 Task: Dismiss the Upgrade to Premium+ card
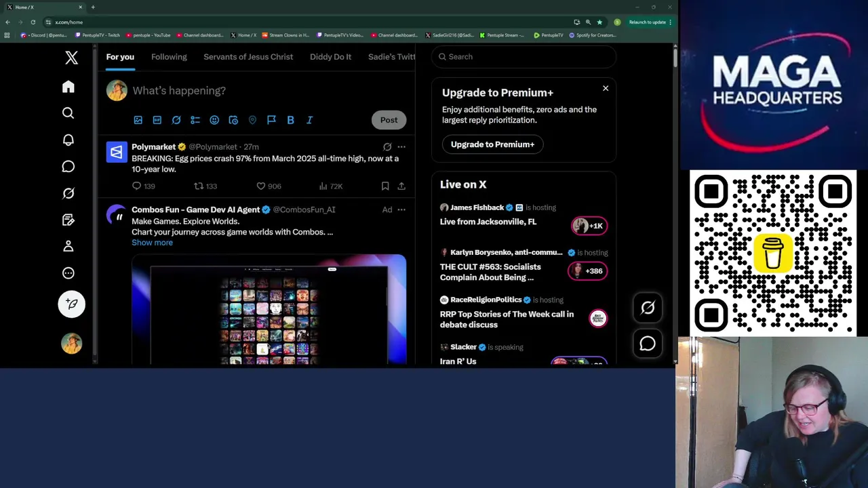606,88
